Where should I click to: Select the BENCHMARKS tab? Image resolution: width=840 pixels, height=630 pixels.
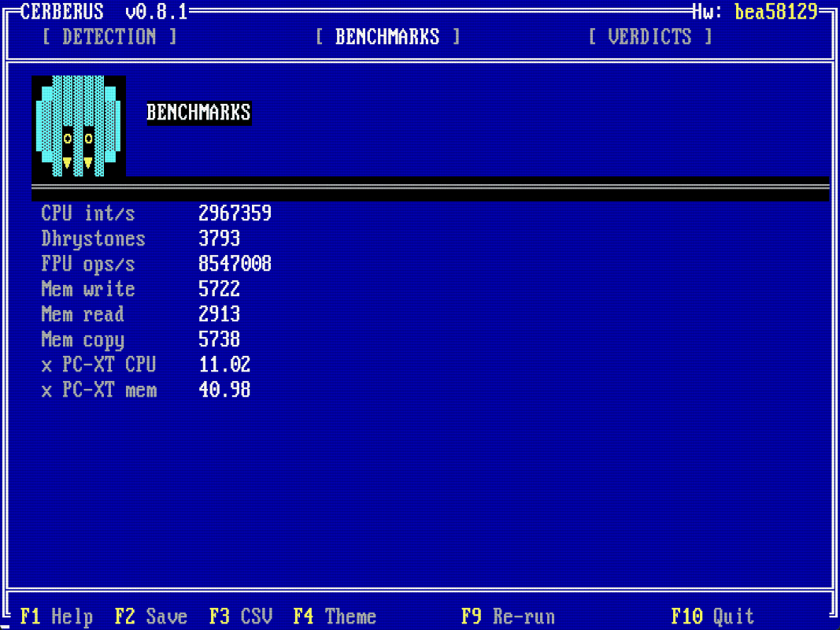click(x=387, y=37)
